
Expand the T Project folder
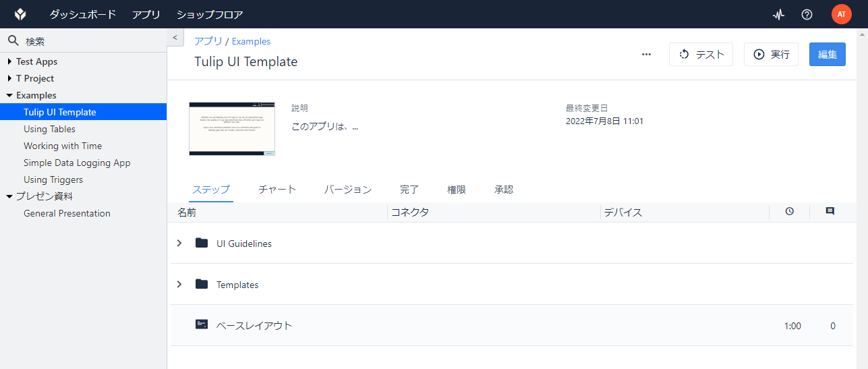pyautogui.click(x=9, y=78)
